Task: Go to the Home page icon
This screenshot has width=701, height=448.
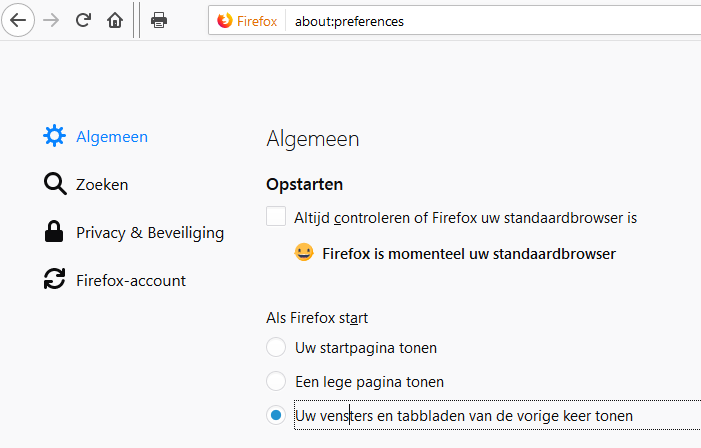Action: point(115,20)
